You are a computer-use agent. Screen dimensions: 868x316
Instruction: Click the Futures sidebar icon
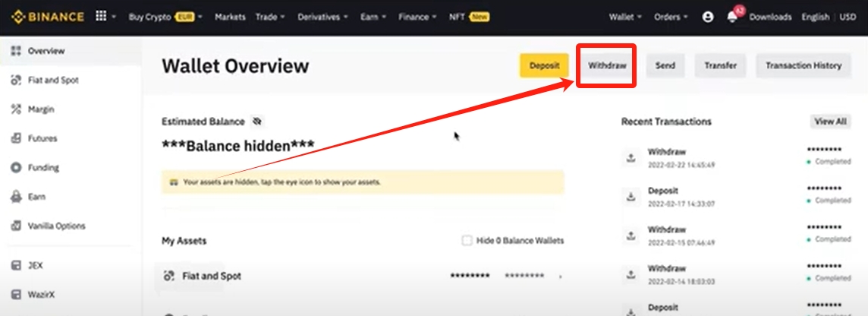tap(16, 138)
